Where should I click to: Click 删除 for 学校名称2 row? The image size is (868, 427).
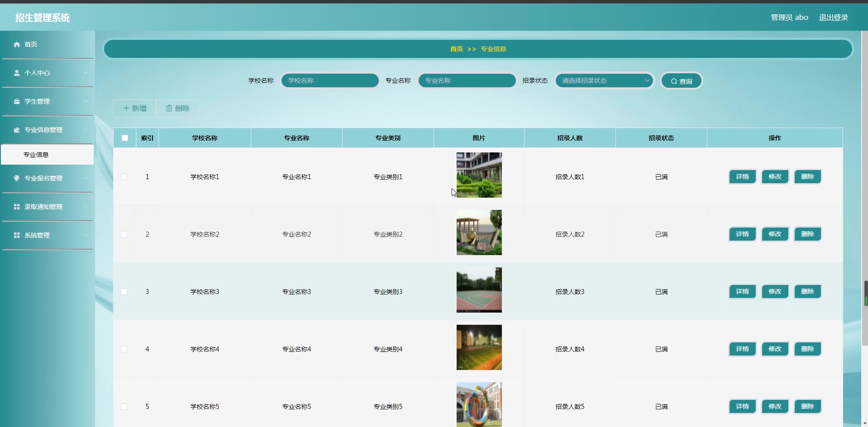(x=807, y=234)
